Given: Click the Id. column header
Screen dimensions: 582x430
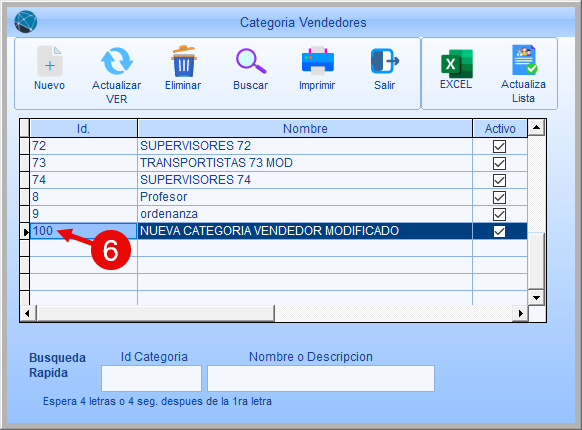Looking at the screenshot, I should 83,128.
